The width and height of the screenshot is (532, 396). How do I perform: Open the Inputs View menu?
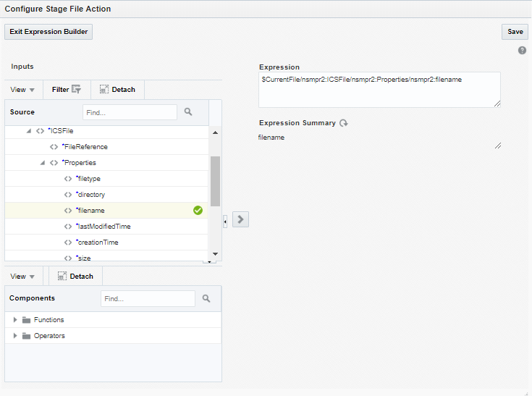(x=22, y=90)
